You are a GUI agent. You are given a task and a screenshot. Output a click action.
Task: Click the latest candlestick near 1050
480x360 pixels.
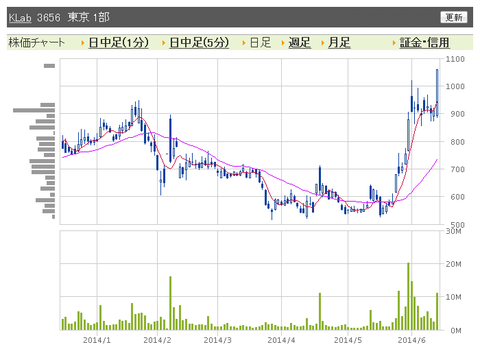tap(437, 93)
